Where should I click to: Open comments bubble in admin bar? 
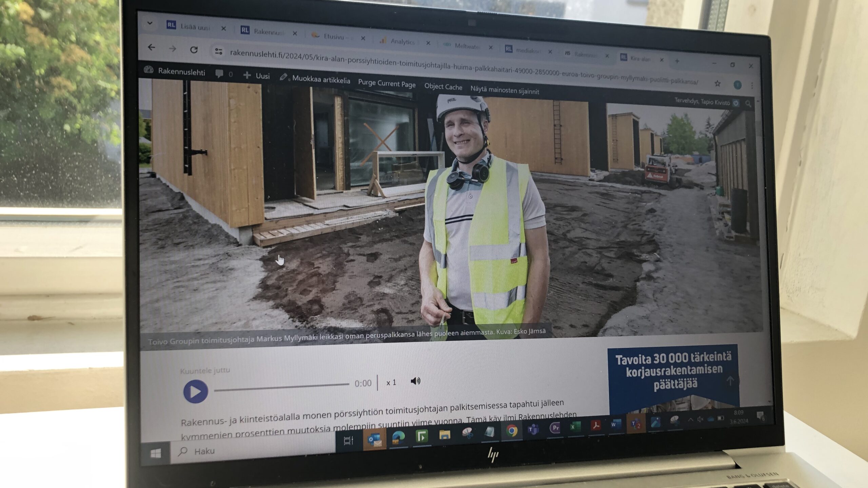tap(224, 74)
